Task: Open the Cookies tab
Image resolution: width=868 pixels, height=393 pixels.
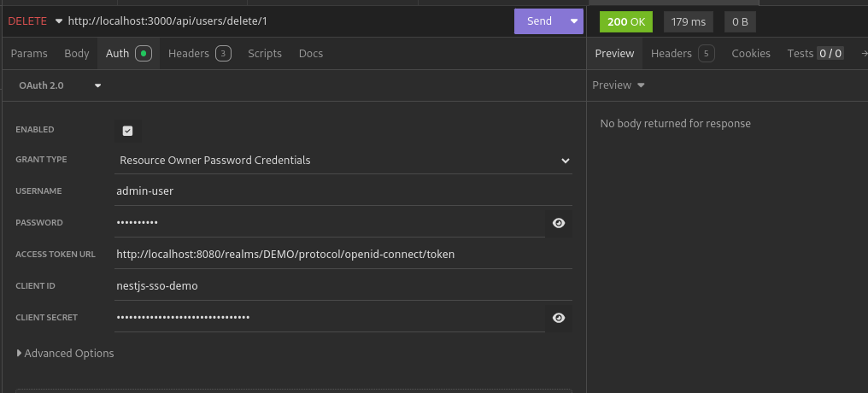Action: (x=751, y=54)
